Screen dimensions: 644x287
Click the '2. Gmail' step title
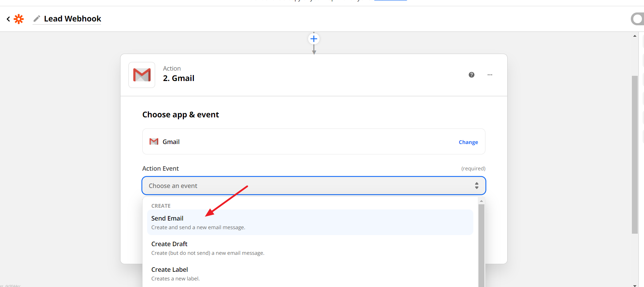pyautogui.click(x=179, y=78)
